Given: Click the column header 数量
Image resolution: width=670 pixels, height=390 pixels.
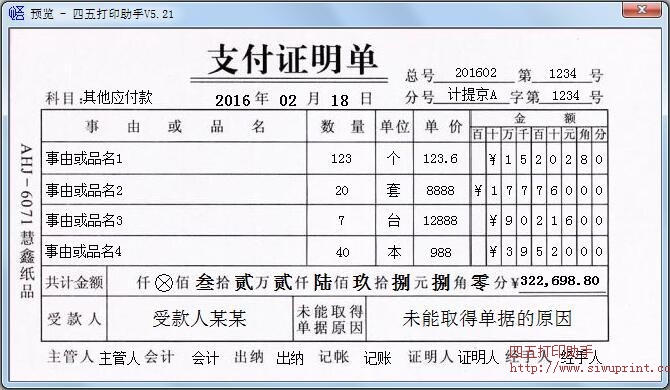Looking at the screenshot, I should click(x=342, y=126).
